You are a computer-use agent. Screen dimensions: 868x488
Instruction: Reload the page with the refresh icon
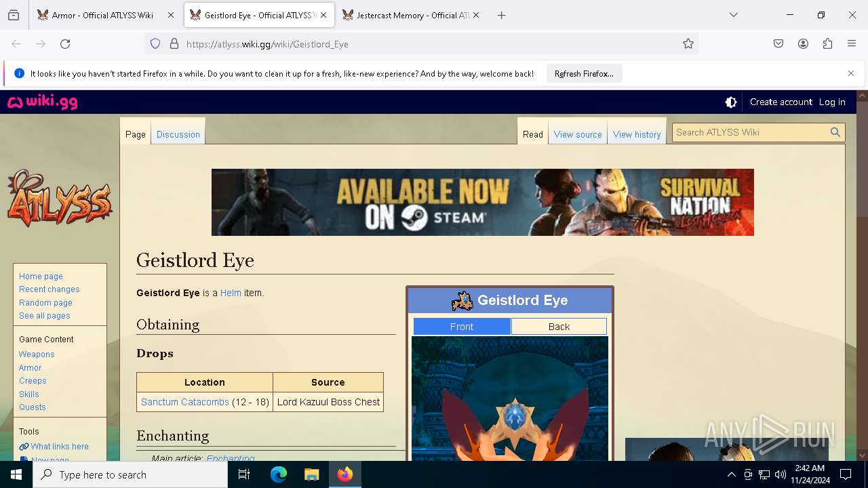tap(65, 44)
